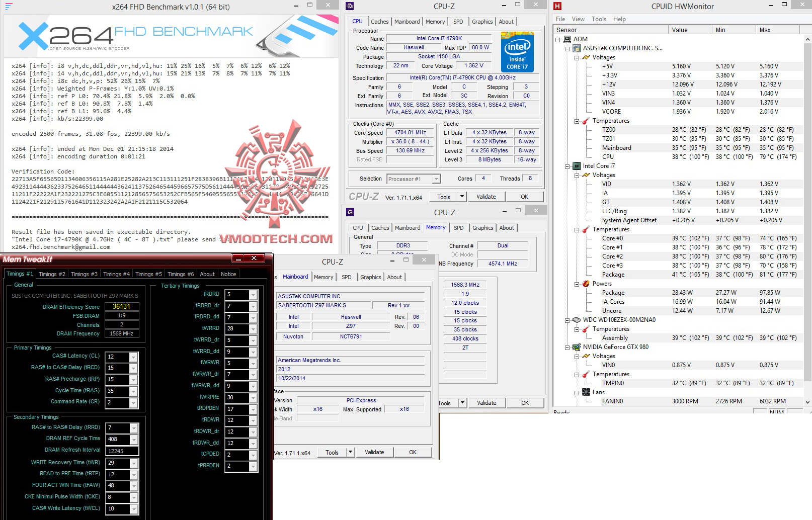Click the CPUID HWMonitor app icon

[x=557, y=6]
